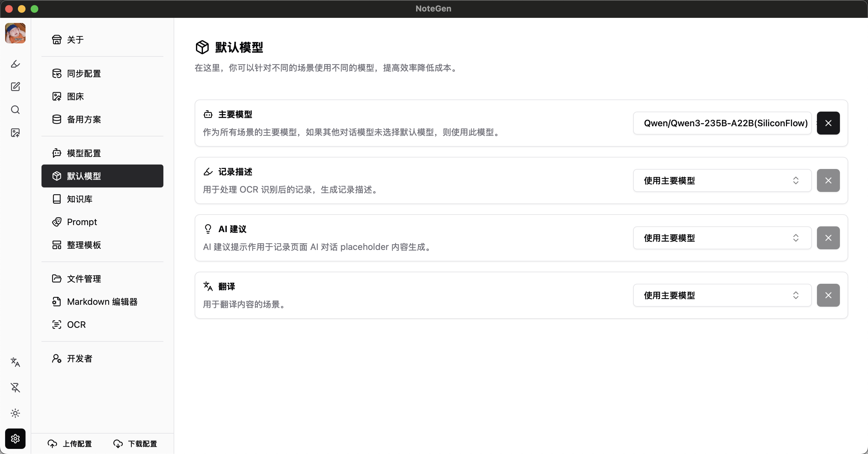The height and width of the screenshot is (454, 868).
Task: Click the 下载配置 cloud download icon
Action: coord(118,443)
